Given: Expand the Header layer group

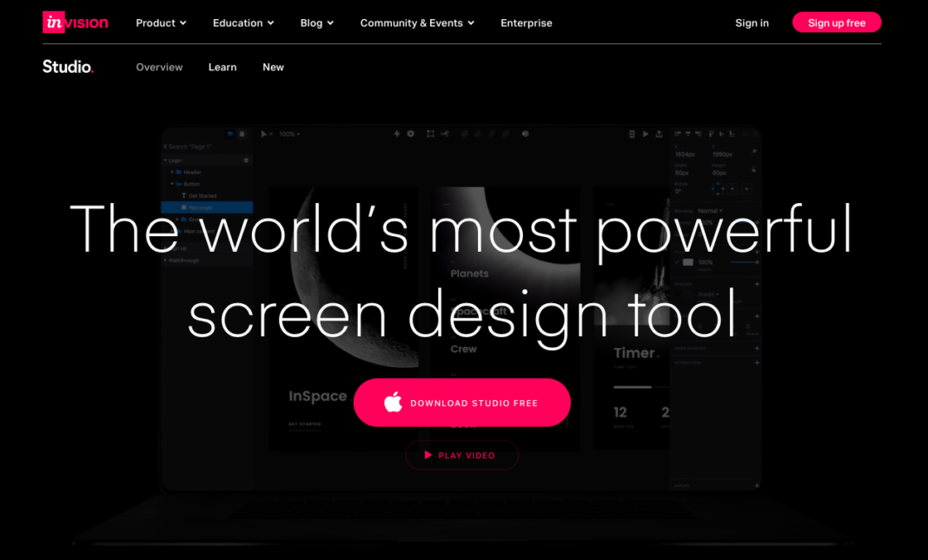Looking at the screenshot, I should click(x=172, y=172).
